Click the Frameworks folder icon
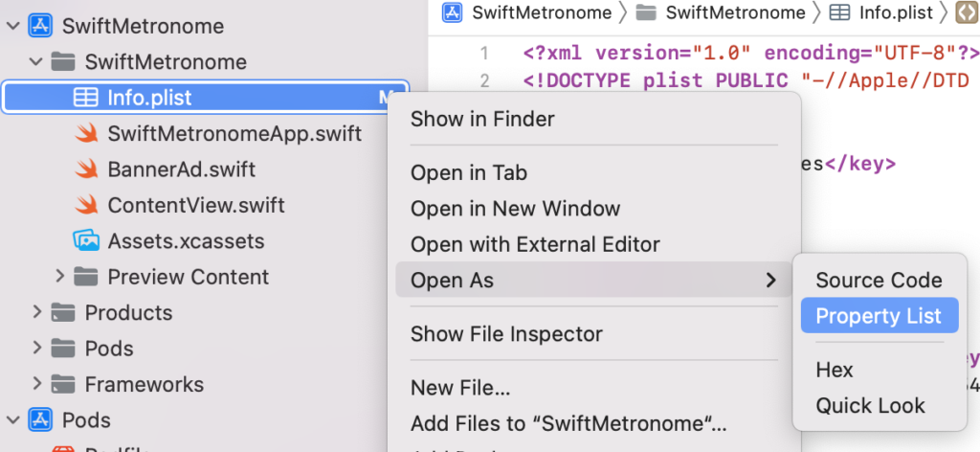This screenshot has height=452, width=980. pyautogui.click(x=62, y=384)
